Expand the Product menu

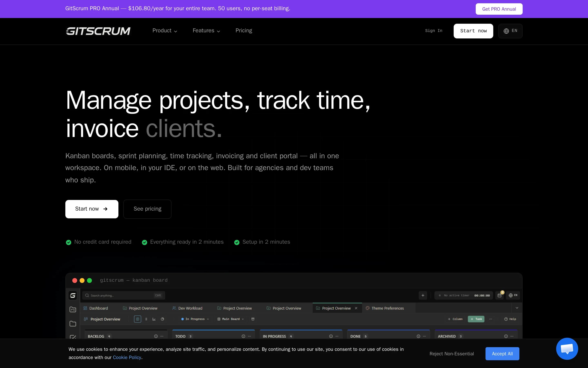coord(165,31)
